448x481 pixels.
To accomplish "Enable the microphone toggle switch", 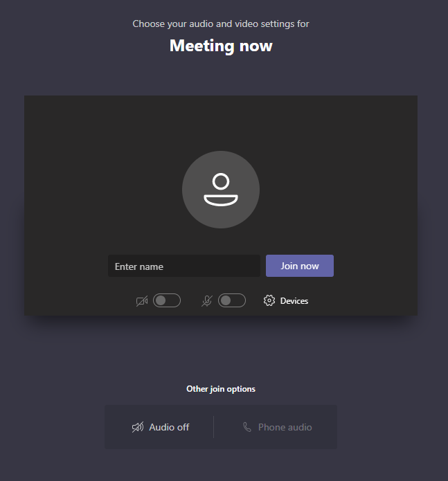I will [x=232, y=300].
